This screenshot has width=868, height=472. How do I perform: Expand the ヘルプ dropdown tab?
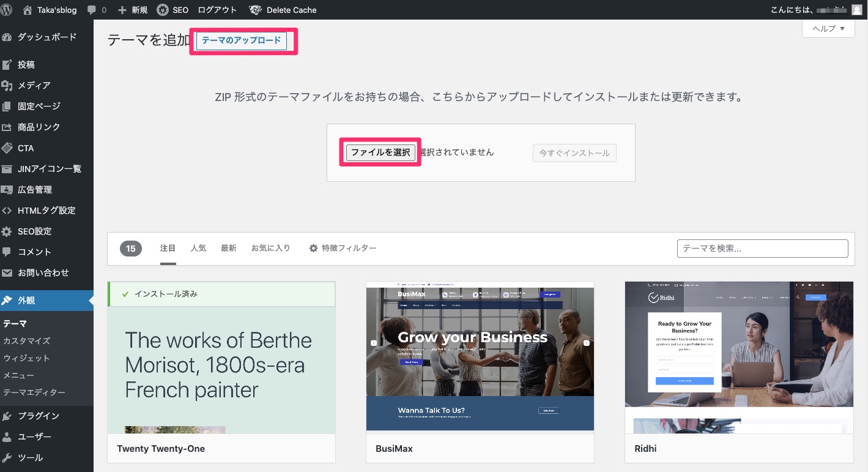click(828, 29)
